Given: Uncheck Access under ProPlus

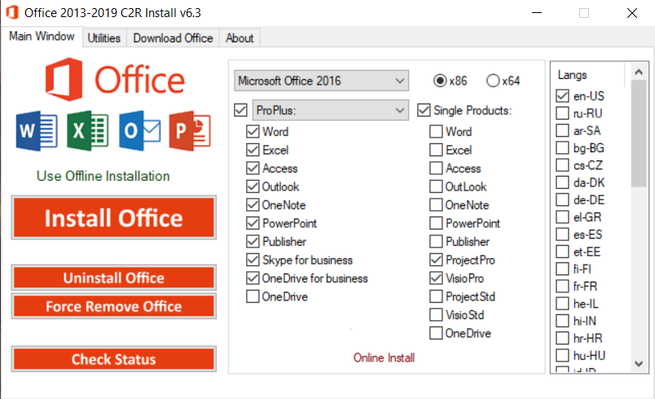Looking at the screenshot, I should [x=253, y=168].
